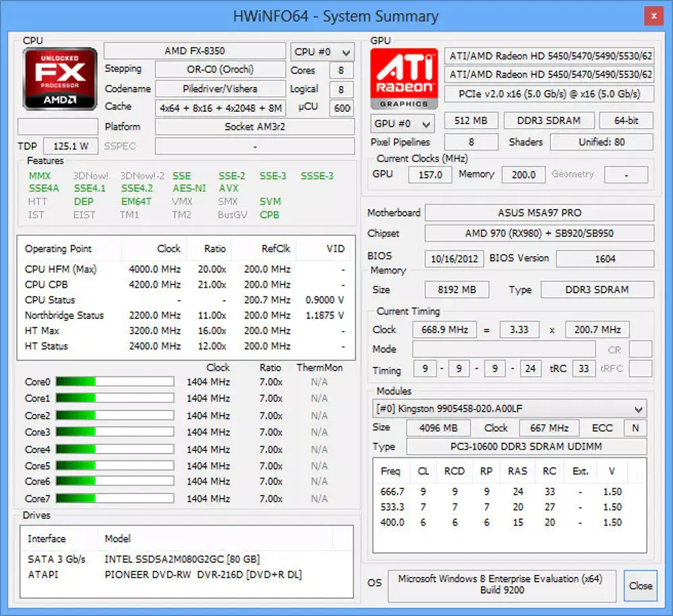
Task: Click the memory size 8192 MB field
Action: 457,290
